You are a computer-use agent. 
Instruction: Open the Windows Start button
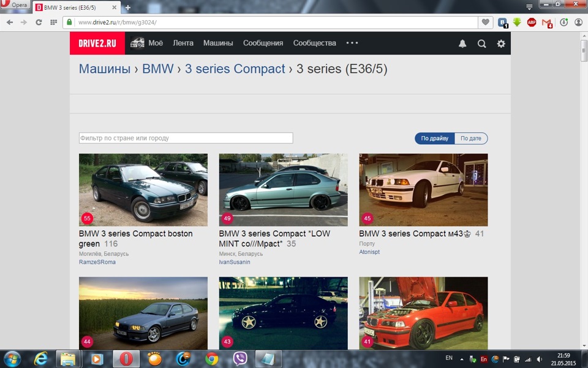12,359
